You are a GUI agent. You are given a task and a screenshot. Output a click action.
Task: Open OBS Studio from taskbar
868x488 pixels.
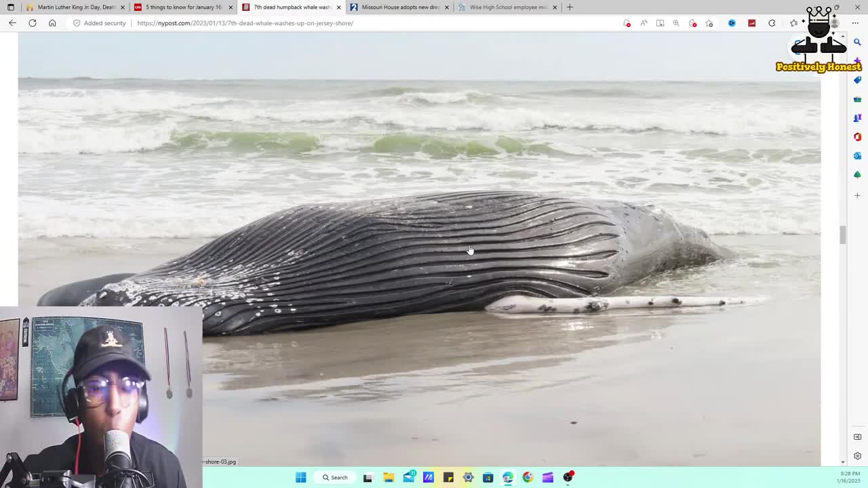coord(568,477)
